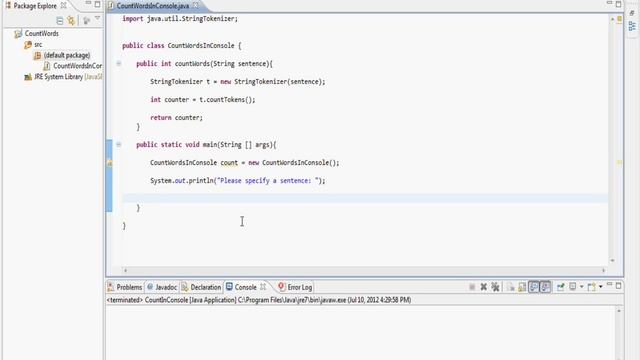The height and width of the screenshot is (360, 640).
Task: Click the yellow overview ruler warning mark
Action: [x=619, y=162]
